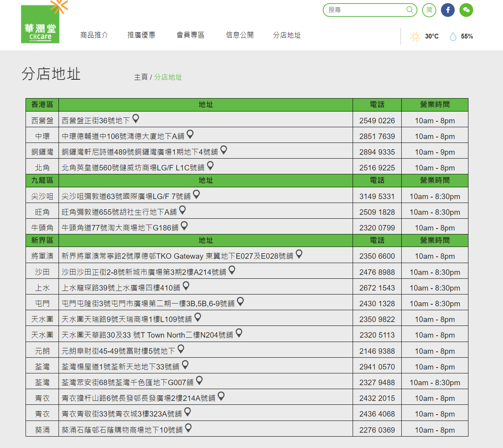The width and height of the screenshot is (503, 448).
Task: Click the 華潤堂 CRcare logo
Action: point(40,24)
